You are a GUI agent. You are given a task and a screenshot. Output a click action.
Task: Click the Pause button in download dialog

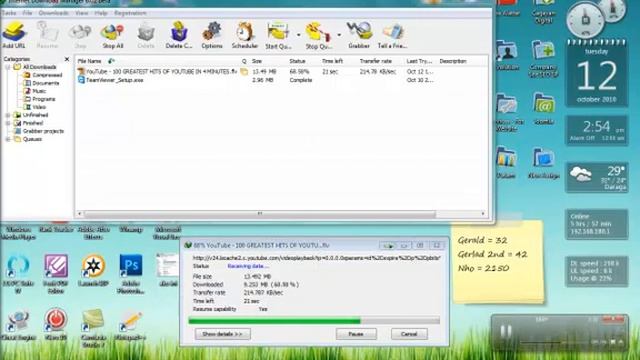356,334
